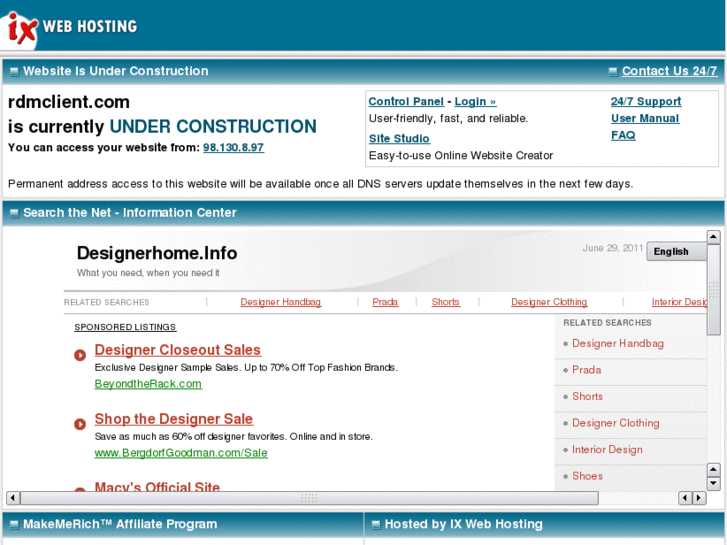Click the vertical scrollbar up arrow at top

coord(713,237)
